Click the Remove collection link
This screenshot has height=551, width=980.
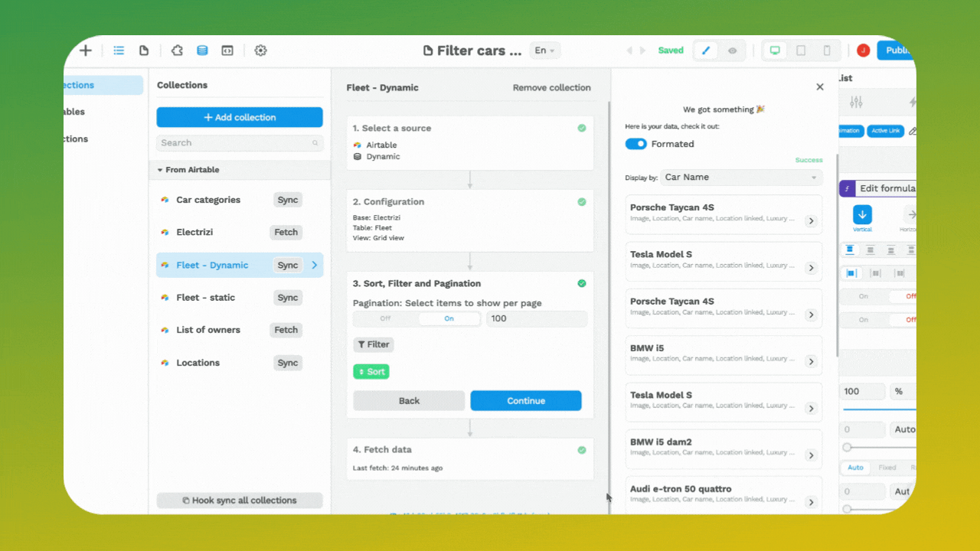(551, 88)
